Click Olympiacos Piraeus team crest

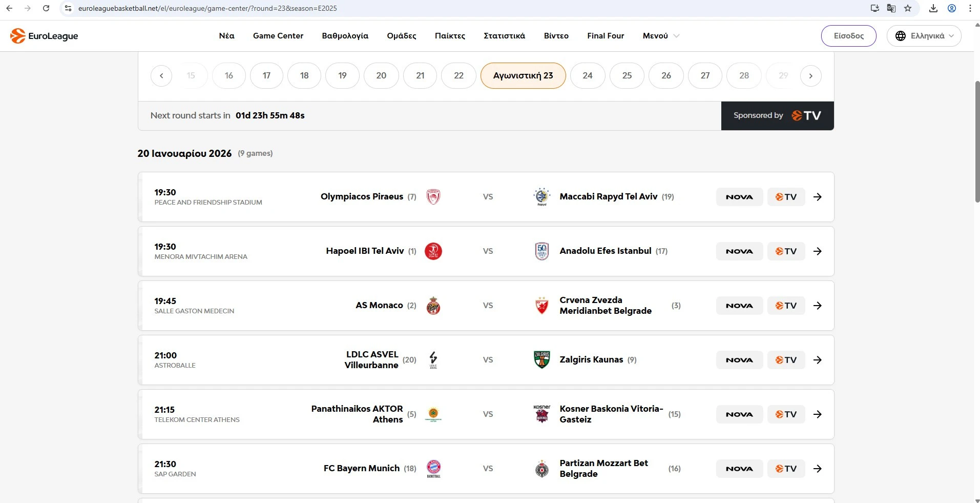(433, 197)
